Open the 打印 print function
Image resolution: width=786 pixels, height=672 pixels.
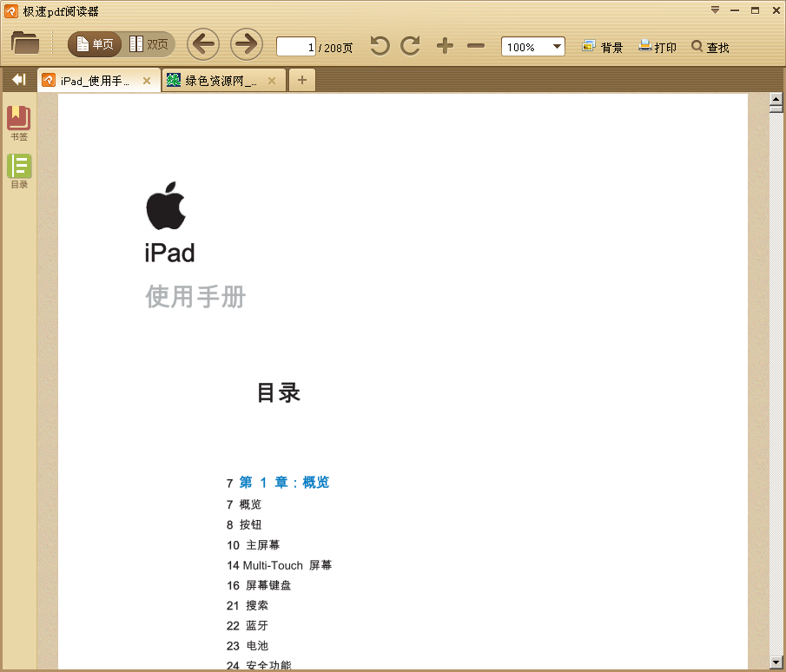657,47
